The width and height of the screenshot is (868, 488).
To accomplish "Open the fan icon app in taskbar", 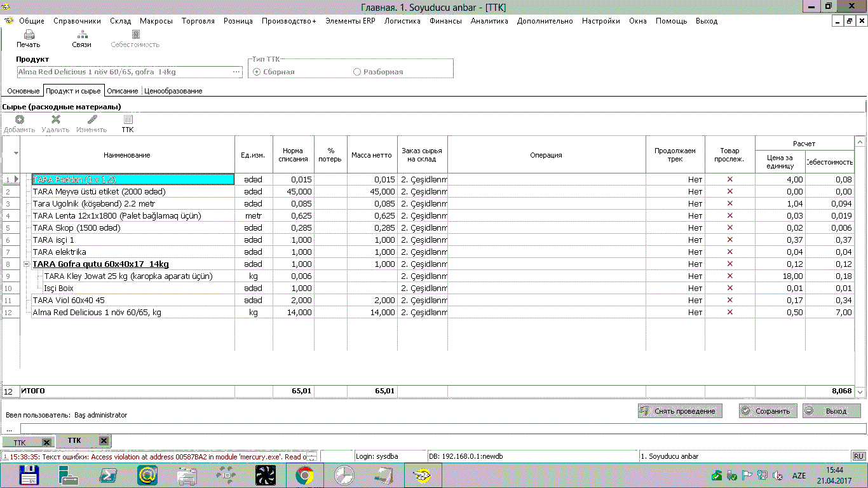I will point(265,475).
